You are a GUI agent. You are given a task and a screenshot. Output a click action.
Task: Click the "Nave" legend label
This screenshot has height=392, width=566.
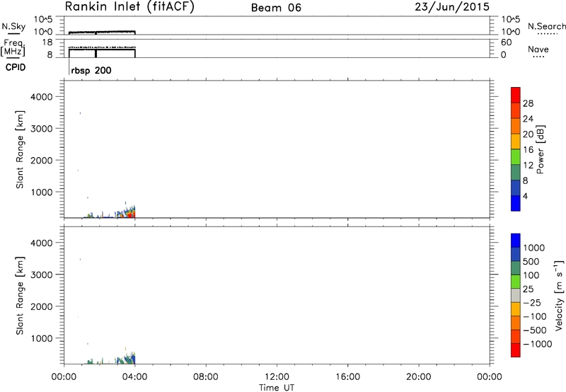click(x=538, y=50)
